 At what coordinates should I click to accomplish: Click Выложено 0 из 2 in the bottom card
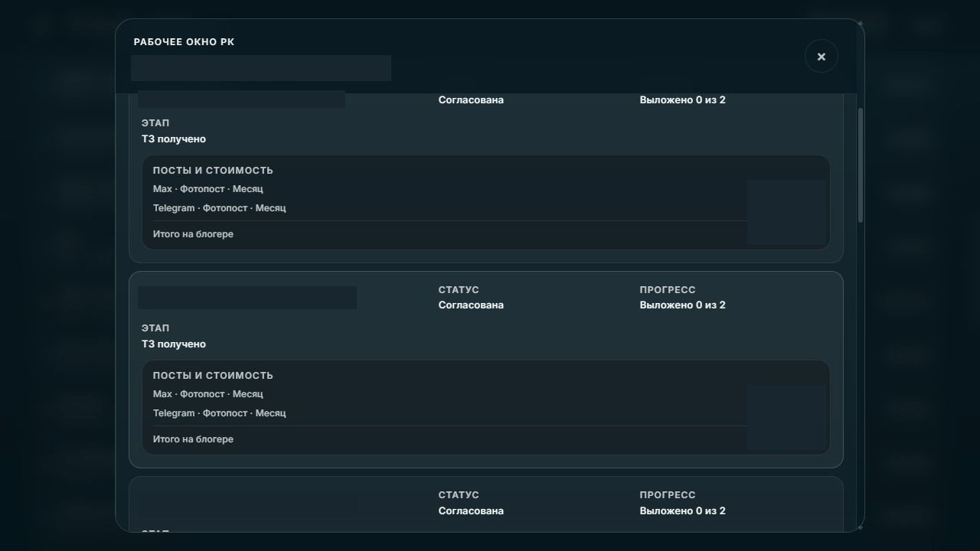coord(682,511)
